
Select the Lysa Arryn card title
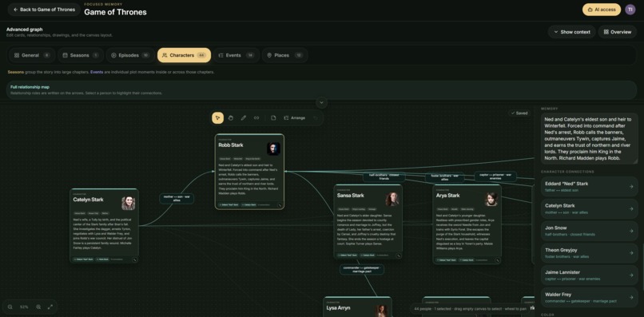pyautogui.click(x=340, y=307)
